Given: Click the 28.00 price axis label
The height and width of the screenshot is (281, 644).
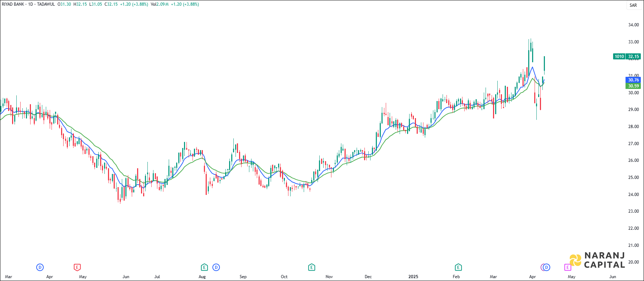Looking at the screenshot, I should (x=633, y=127).
